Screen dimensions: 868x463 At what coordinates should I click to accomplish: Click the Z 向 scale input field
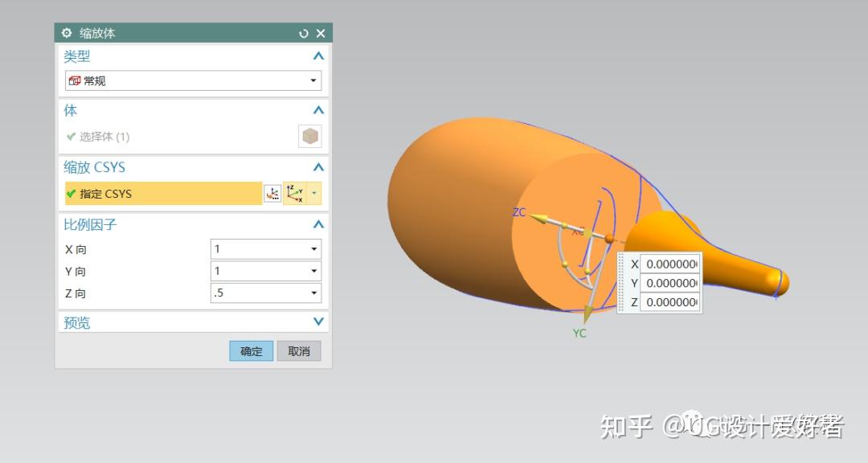(259, 293)
